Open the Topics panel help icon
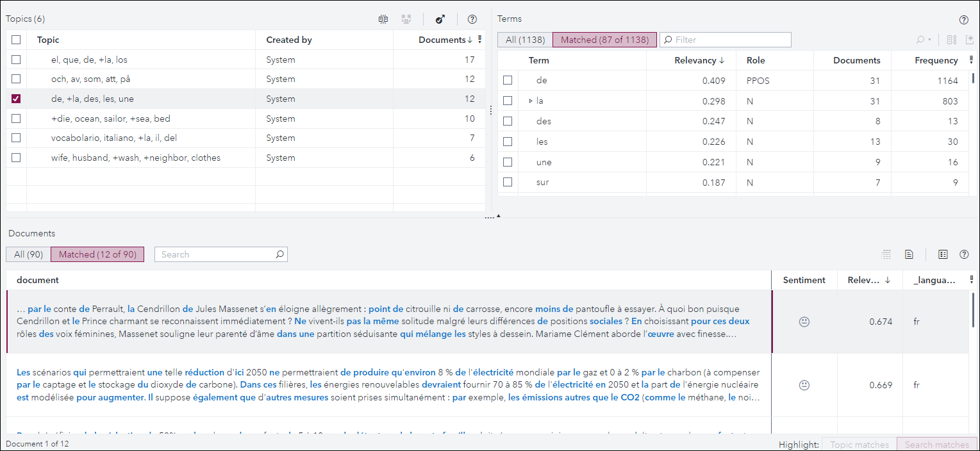 tap(472, 19)
